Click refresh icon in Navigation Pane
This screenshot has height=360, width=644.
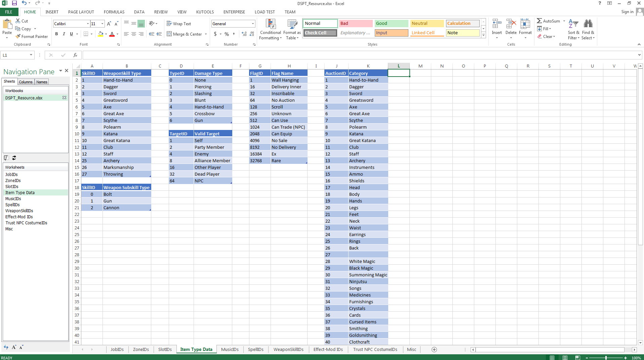pyautogui.click(x=14, y=158)
